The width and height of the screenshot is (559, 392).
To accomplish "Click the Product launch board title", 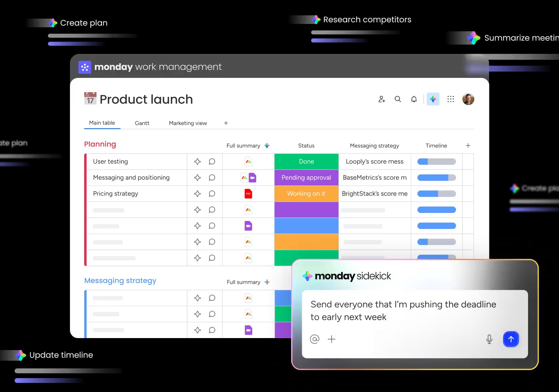I will coord(146,99).
